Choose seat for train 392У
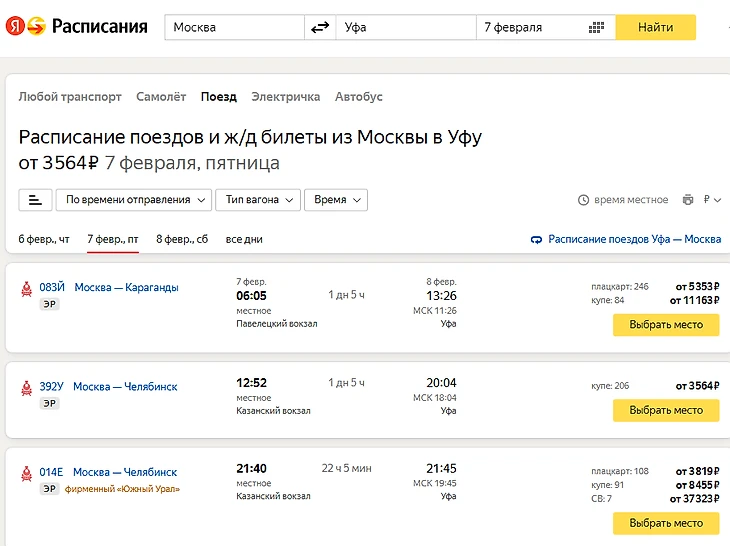Image resolution: width=730 pixels, height=546 pixels. (x=665, y=410)
